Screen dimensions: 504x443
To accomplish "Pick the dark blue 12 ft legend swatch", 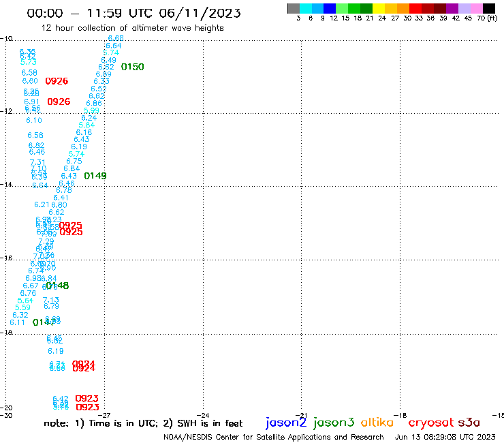I will click(x=330, y=8).
